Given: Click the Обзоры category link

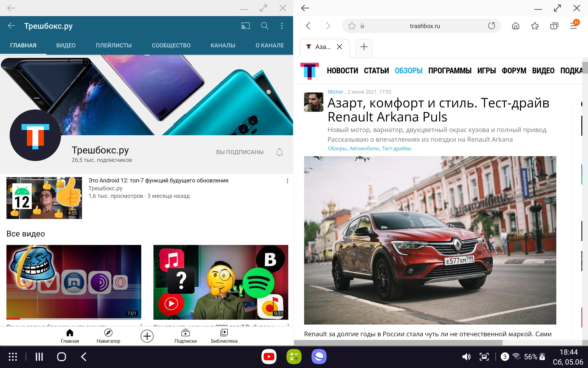Looking at the screenshot, I should tap(337, 149).
